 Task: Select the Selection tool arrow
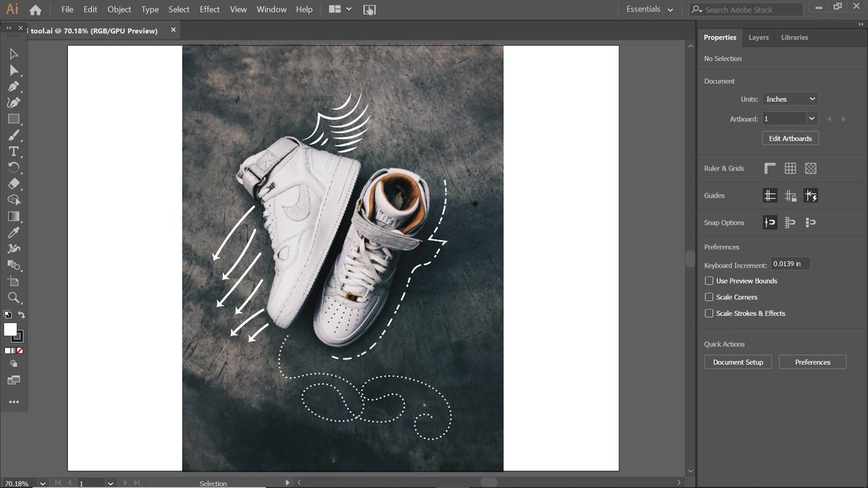click(x=14, y=54)
